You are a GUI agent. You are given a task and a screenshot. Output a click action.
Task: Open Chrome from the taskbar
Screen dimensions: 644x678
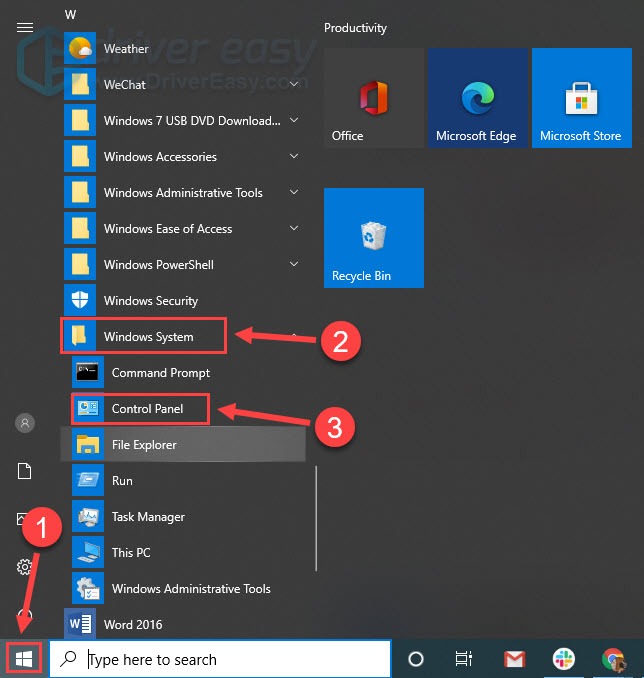point(613,659)
